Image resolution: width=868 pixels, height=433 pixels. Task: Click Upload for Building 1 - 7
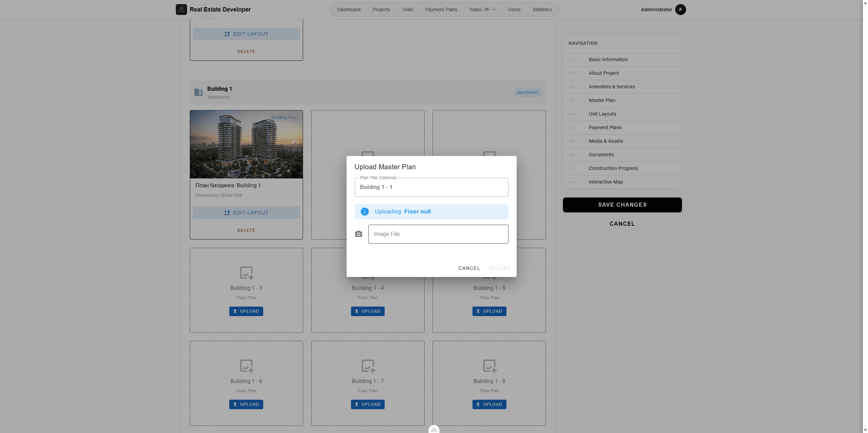pyautogui.click(x=368, y=404)
